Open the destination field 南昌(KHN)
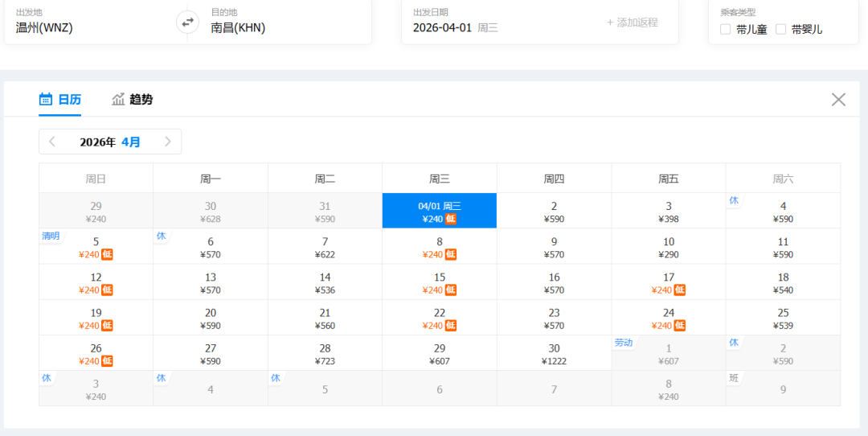The image size is (868, 436). (238, 28)
